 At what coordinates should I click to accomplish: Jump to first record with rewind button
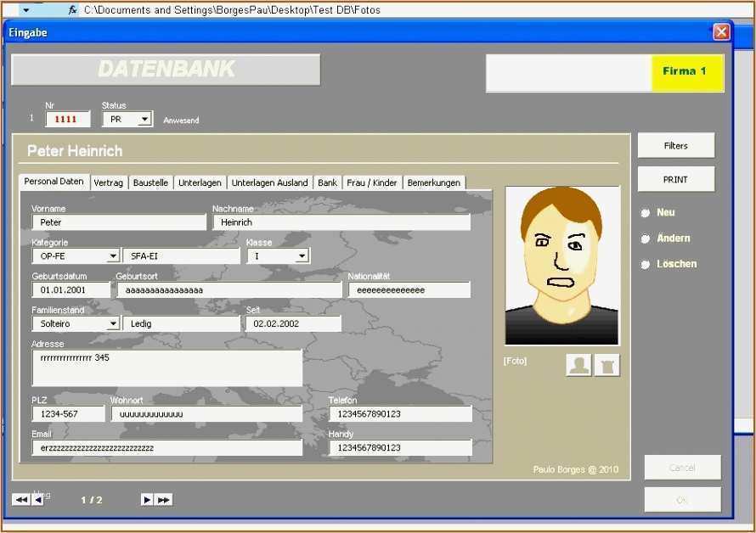tap(21, 500)
